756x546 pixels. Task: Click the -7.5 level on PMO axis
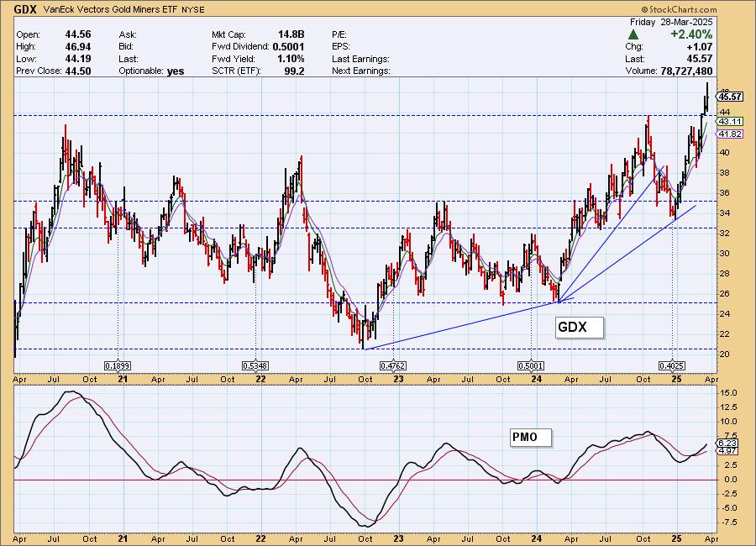coord(728,522)
